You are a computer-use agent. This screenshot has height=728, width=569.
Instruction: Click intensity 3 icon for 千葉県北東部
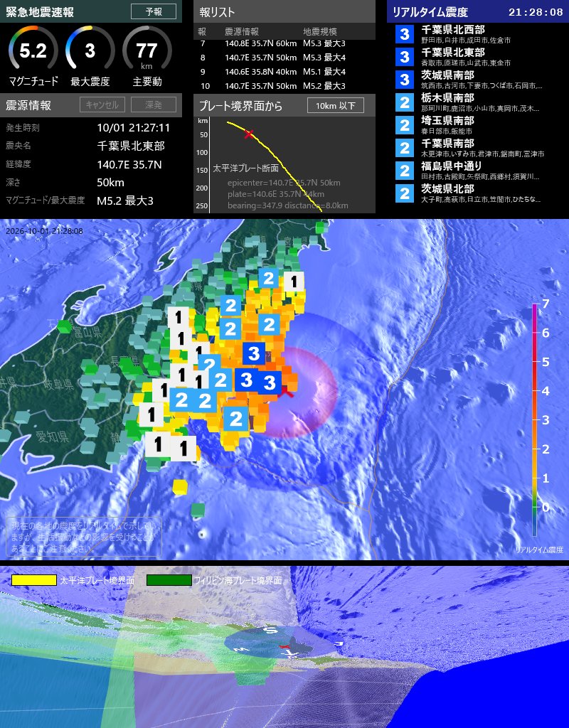pos(405,57)
